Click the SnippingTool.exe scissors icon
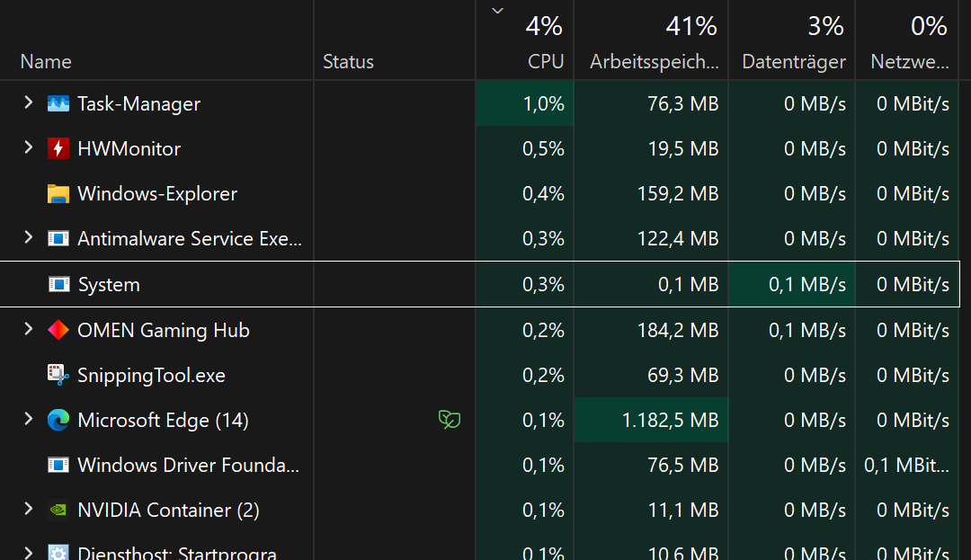The width and height of the screenshot is (971, 560). pyautogui.click(x=58, y=375)
